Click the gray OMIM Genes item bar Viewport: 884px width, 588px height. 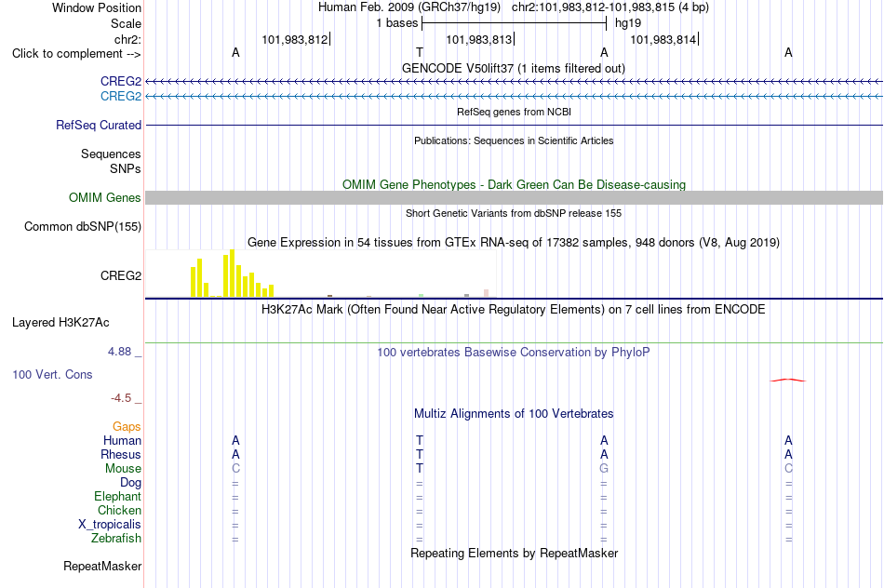click(515, 198)
